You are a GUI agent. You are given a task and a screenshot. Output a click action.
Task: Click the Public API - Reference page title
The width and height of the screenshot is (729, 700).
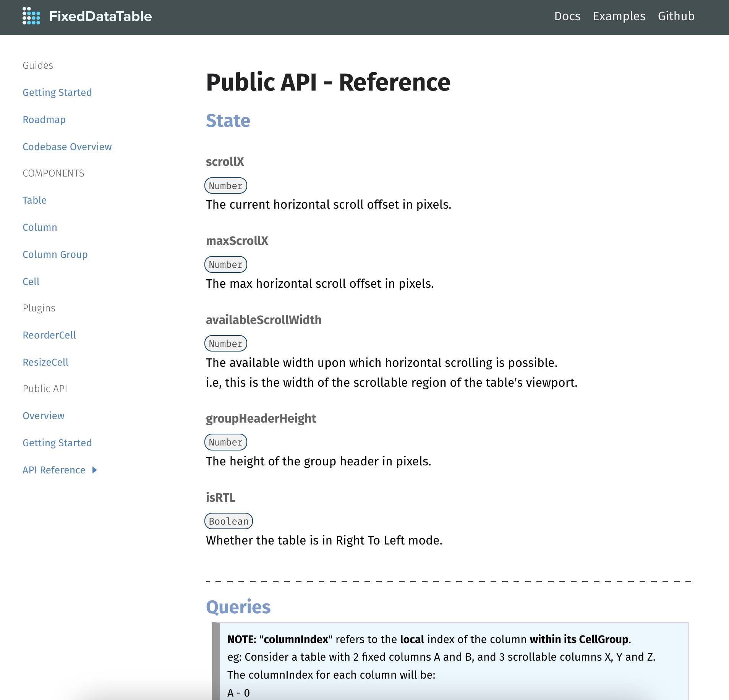[328, 83]
